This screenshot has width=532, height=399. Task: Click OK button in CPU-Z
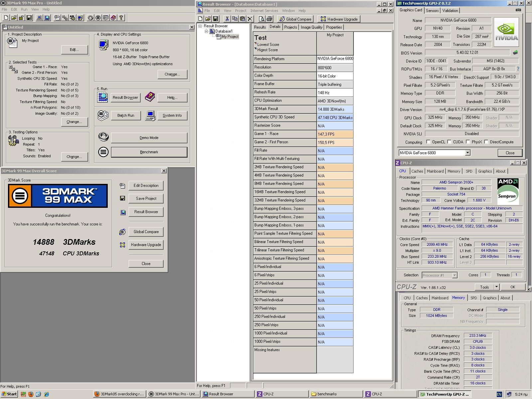(x=512, y=287)
